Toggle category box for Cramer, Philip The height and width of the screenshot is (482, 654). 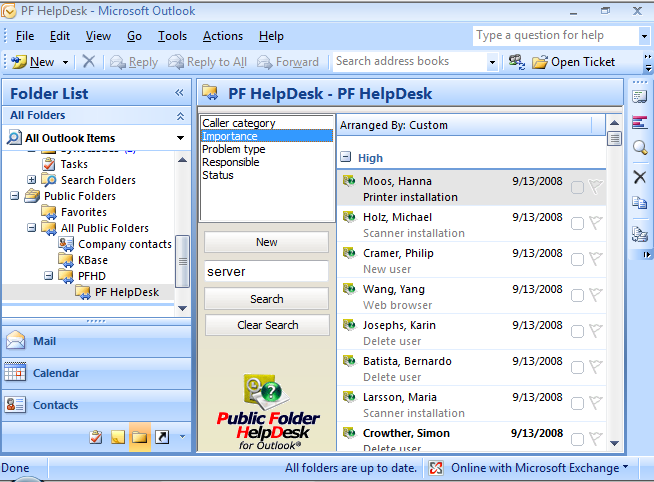(577, 259)
